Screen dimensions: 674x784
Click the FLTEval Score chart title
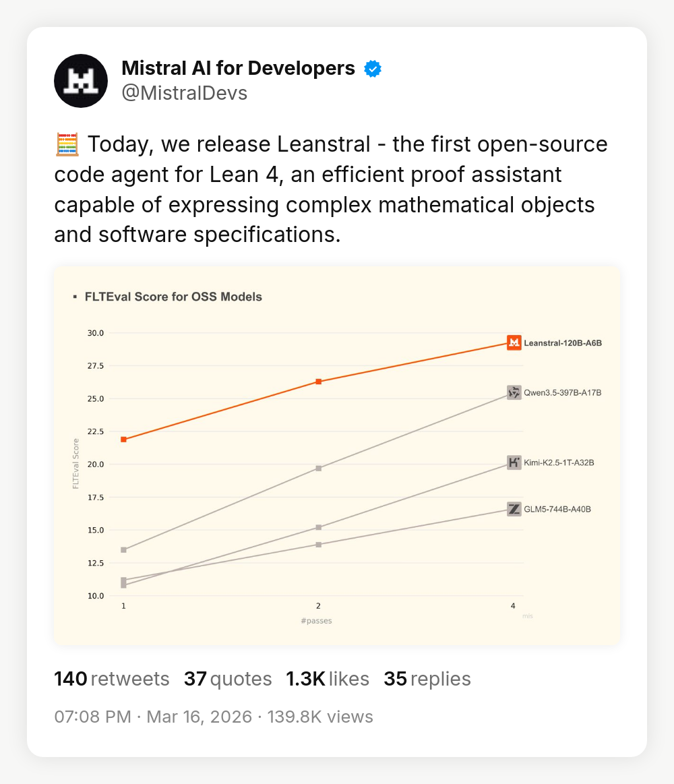pos(173,297)
